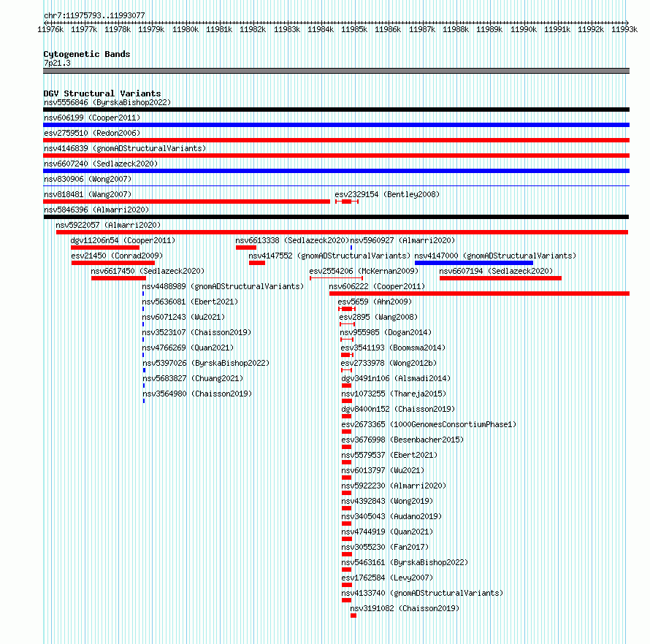Image resolution: width=650 pixels, height=644 pixels.
Task: Click the 11976k ruler tick label
Action: (x=50, y=29)
